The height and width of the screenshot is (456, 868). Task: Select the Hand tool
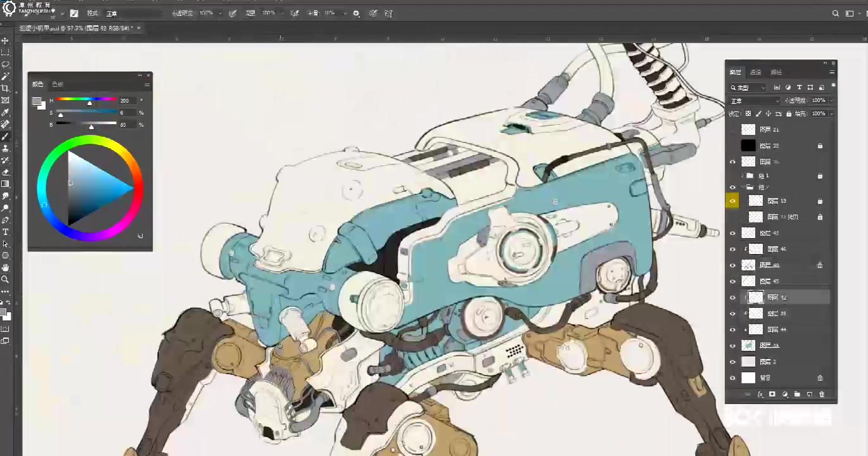(x=5, y=268)
